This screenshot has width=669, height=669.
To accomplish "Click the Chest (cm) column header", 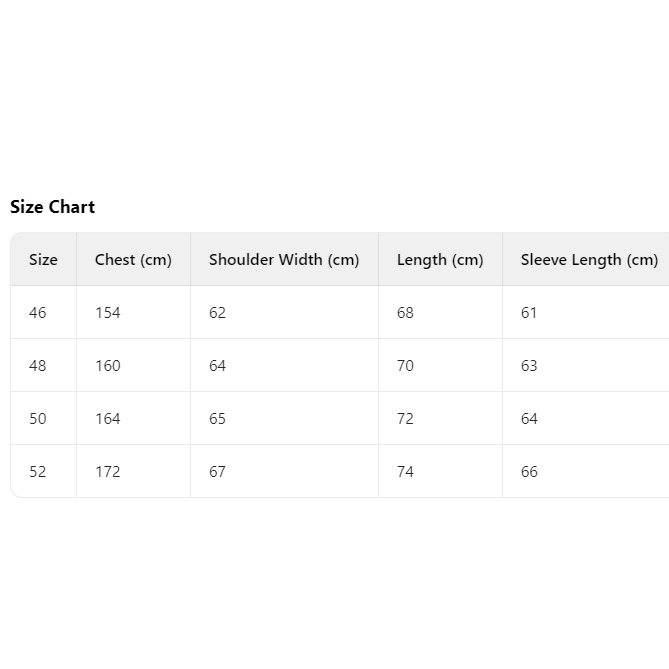I will pos(133,260).
